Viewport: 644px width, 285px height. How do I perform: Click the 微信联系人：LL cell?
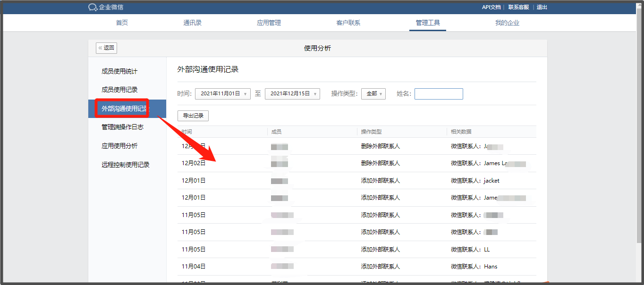470,249
